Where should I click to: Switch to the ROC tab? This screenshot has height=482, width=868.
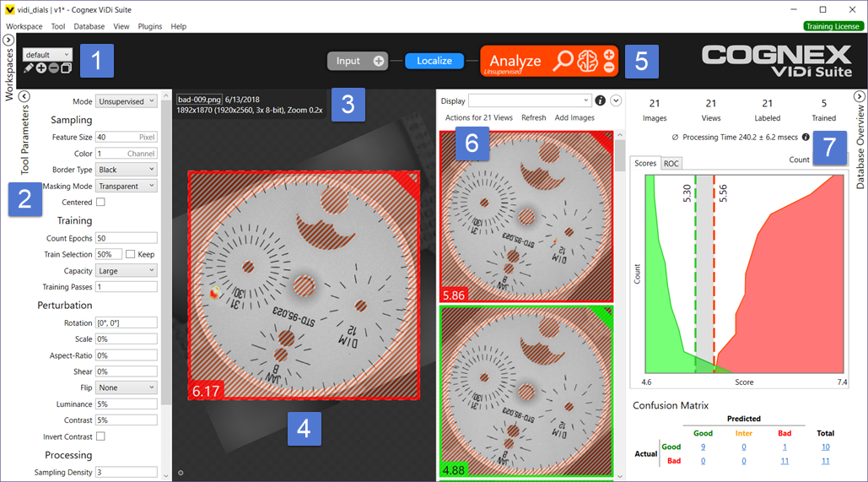click(x=671, y=163)
